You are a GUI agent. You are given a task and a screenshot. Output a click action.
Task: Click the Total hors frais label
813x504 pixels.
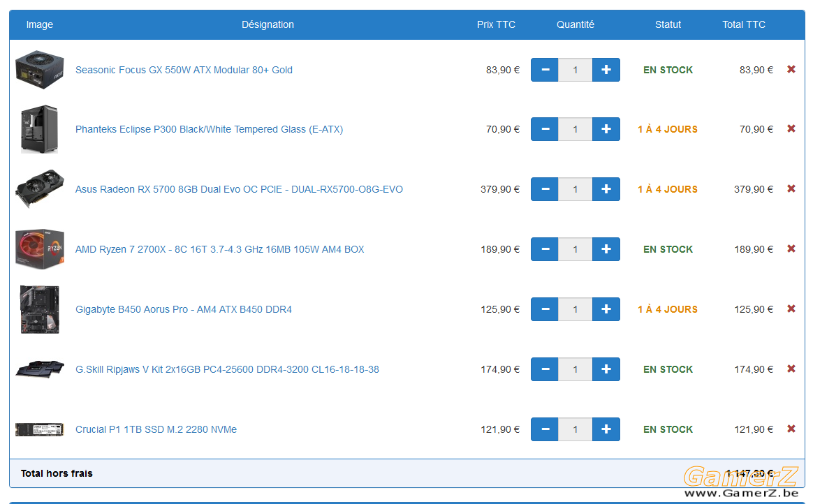57,473
